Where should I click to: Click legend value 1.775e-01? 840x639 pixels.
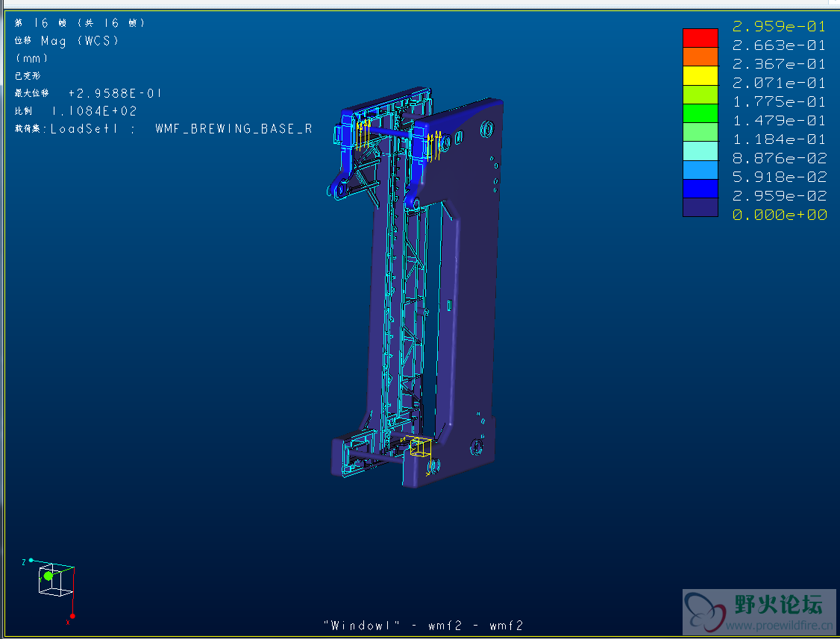[780, 101]
